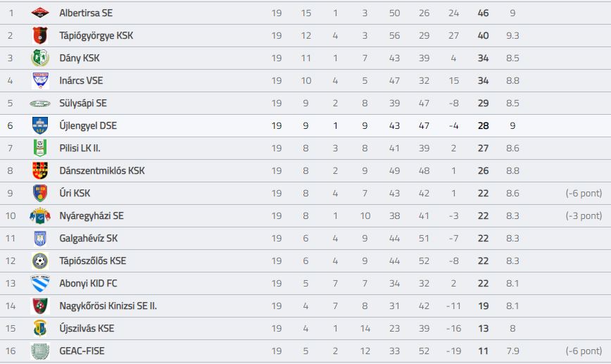The height and width of the screenshot is (364, 611).
Task: Click the Úri KSK team name
Action: click(75, 194)
